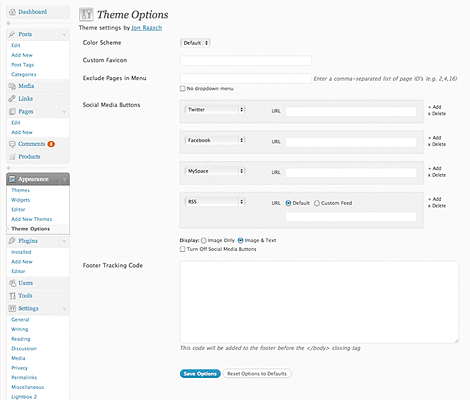
Task: Click the Dashboard house icon
Action: click(x=12, y=12)
